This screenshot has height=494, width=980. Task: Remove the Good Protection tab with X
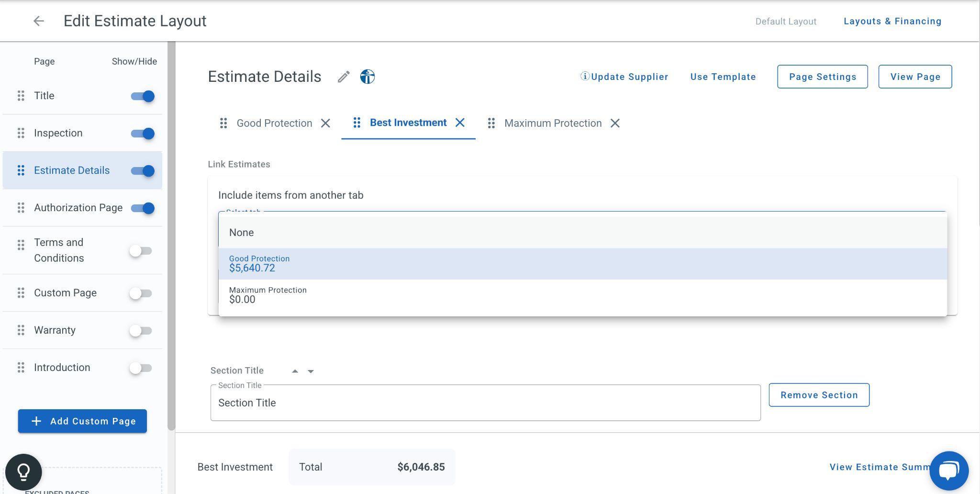[325, 123]
